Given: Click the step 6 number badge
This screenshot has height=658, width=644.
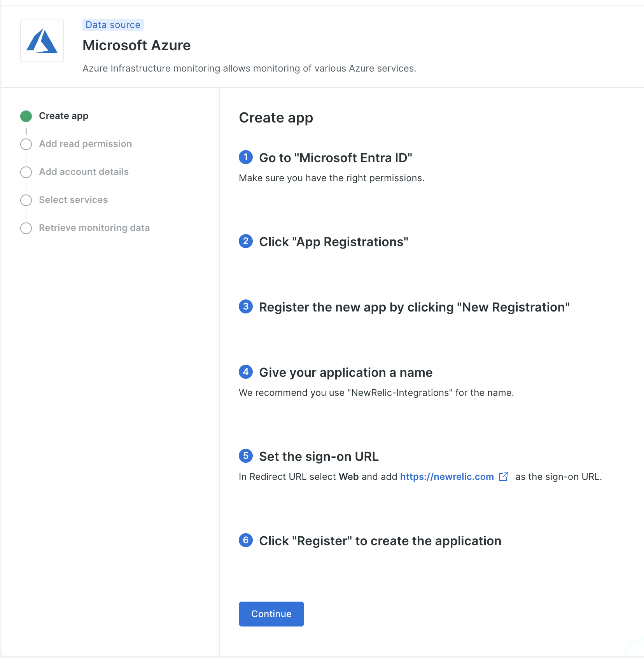Looking at the screenshot, I should [x=245, y=540].
